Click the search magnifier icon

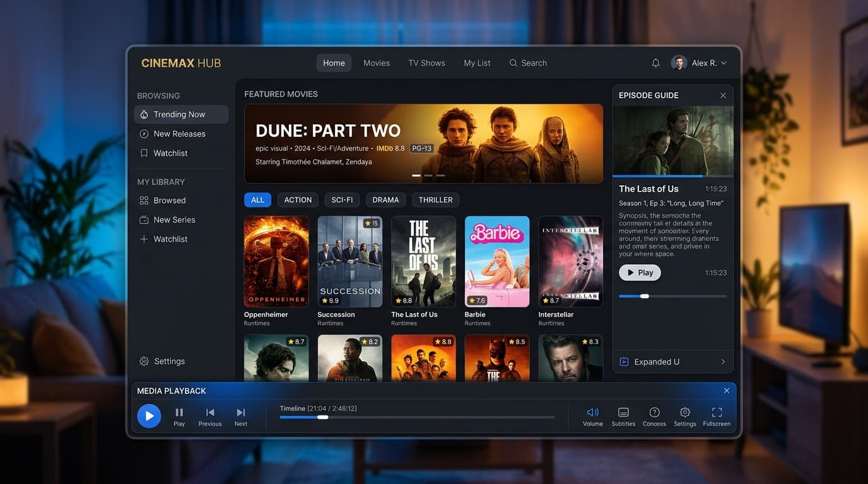[x=513, y=63]
